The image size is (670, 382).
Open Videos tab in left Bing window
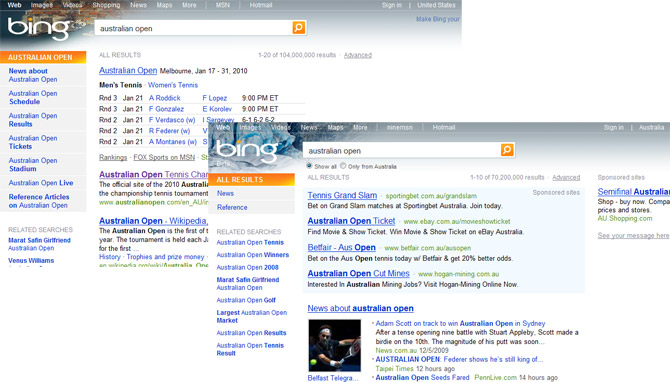point(72,5)
